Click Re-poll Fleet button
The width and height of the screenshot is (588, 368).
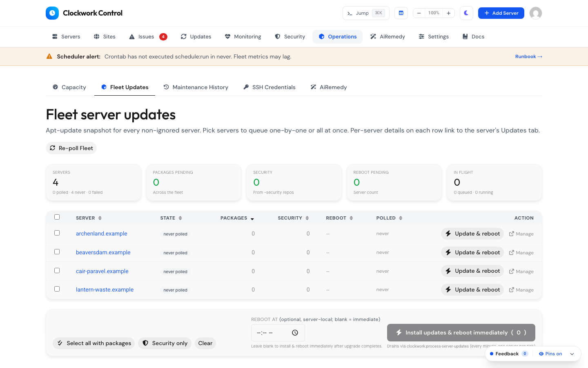coord(71,148)
